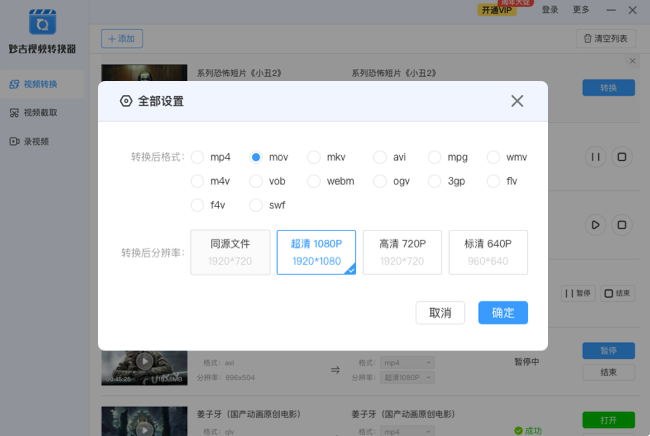
Task: Click the 结束 button under blue 暂停
Action: click(609, 373)
